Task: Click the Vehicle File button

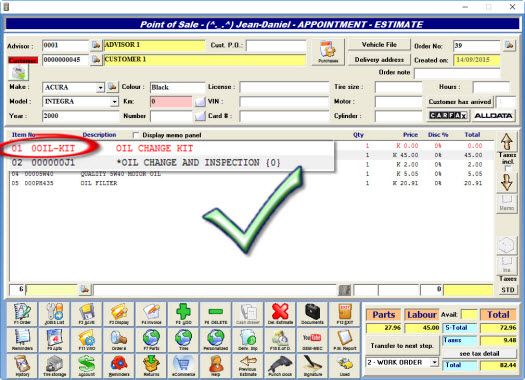Action: 379,45
